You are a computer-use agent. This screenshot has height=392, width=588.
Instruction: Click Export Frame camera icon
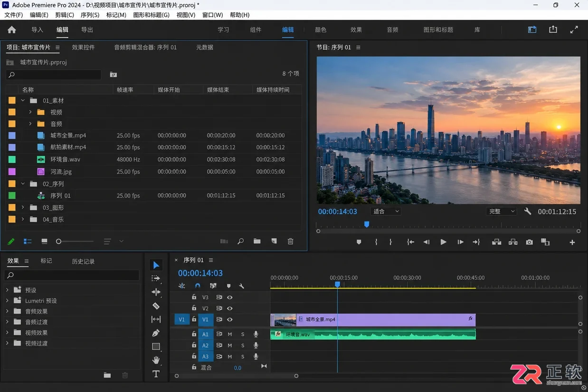pos(529,242)
